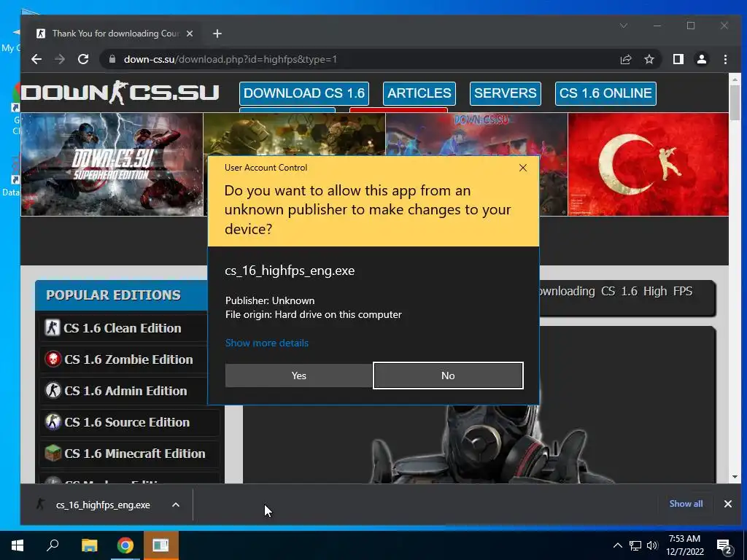Click Show all downloads
747x560 pixels.
click(686, 504)
